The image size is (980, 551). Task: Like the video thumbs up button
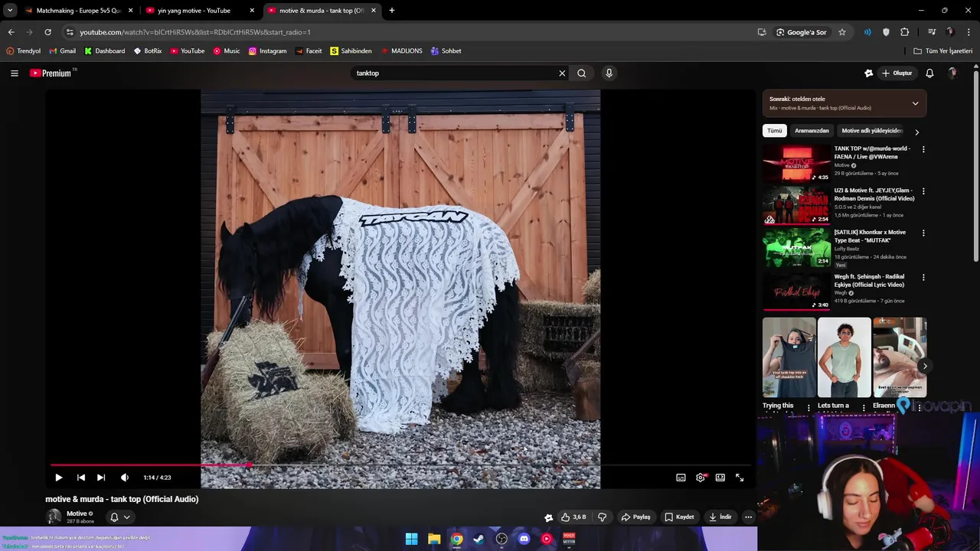click(x=574, y=517)
